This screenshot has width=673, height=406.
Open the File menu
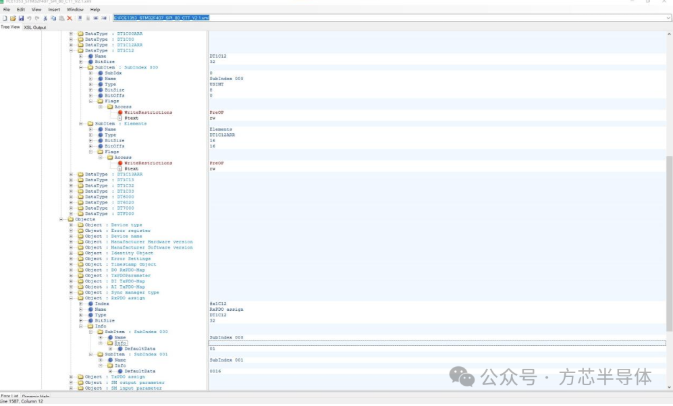[6, 9]
